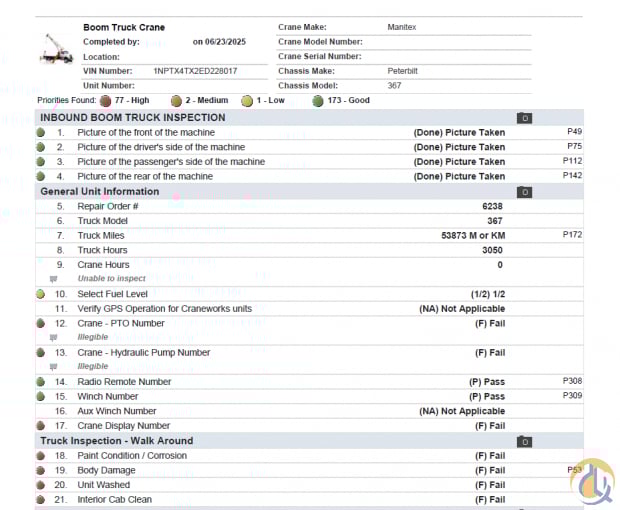
Task: Click the fuel level value (1/2) 1/2
Action: [488, 294]
